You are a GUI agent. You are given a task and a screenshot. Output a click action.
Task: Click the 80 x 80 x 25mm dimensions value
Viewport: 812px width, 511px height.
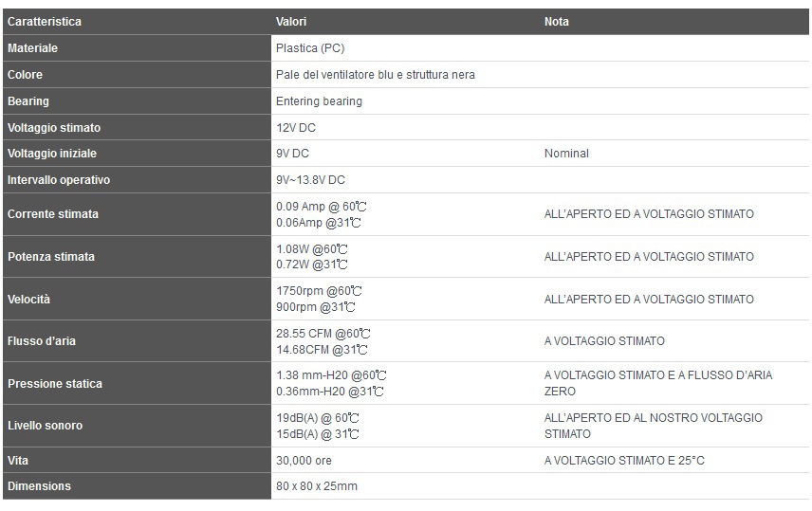(x=317, y=486)
